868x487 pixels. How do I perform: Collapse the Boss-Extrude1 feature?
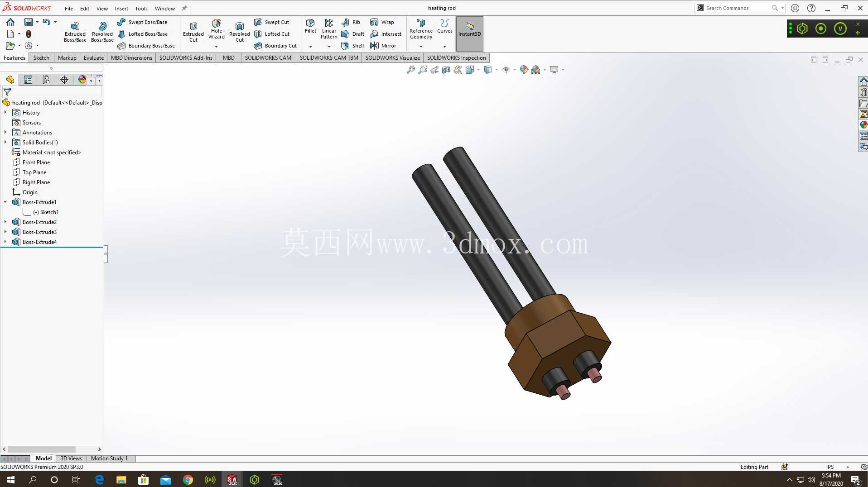point(5,202)
